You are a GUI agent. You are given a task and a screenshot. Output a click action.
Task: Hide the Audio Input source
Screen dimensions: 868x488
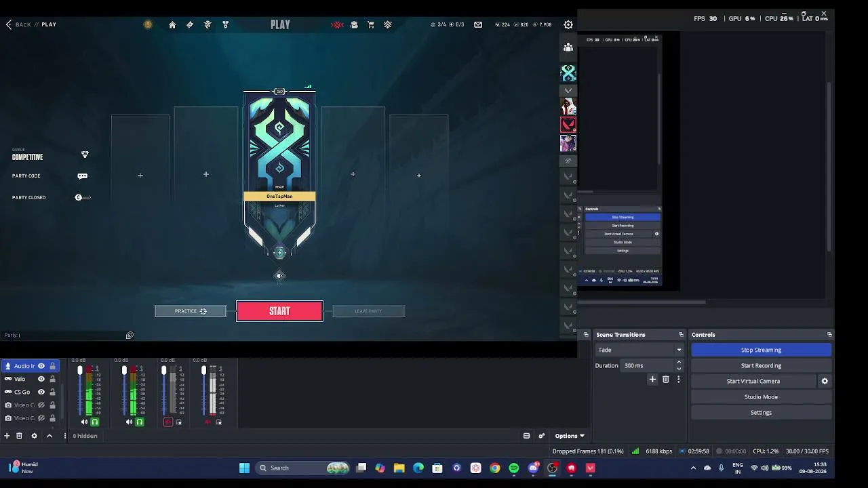pos(41,366)
